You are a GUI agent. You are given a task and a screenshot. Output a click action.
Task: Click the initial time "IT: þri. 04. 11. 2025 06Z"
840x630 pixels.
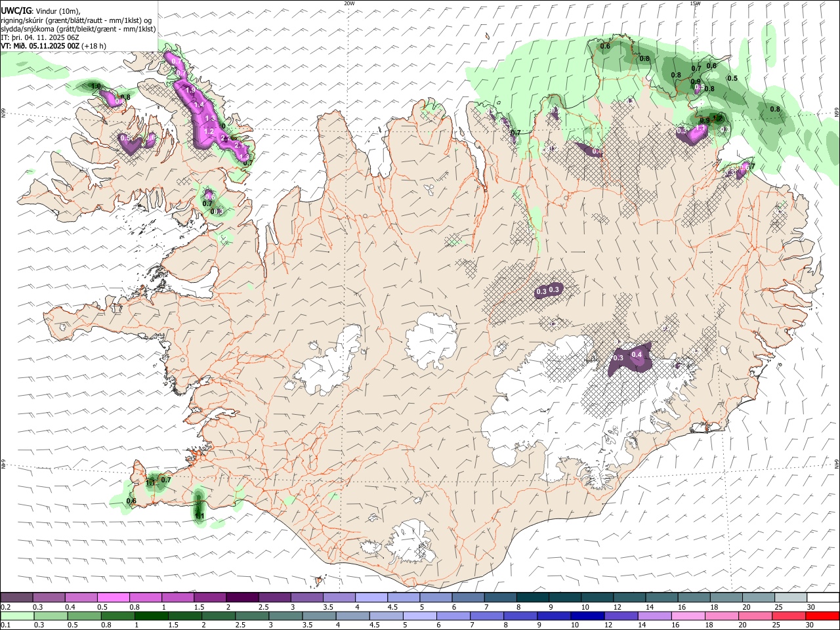(40, 37)
